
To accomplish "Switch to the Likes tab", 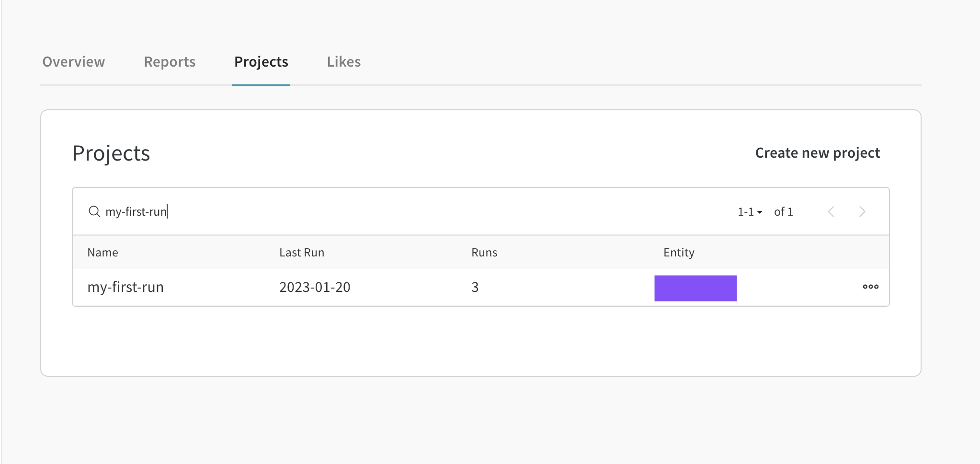I will (344, 62).
